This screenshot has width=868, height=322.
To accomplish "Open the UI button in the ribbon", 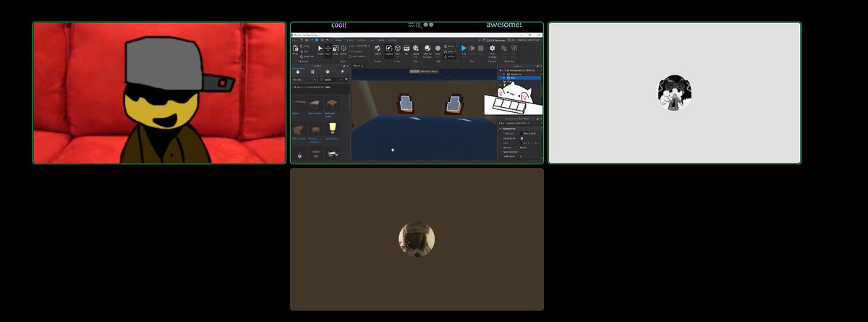I will tap(407, 49).
